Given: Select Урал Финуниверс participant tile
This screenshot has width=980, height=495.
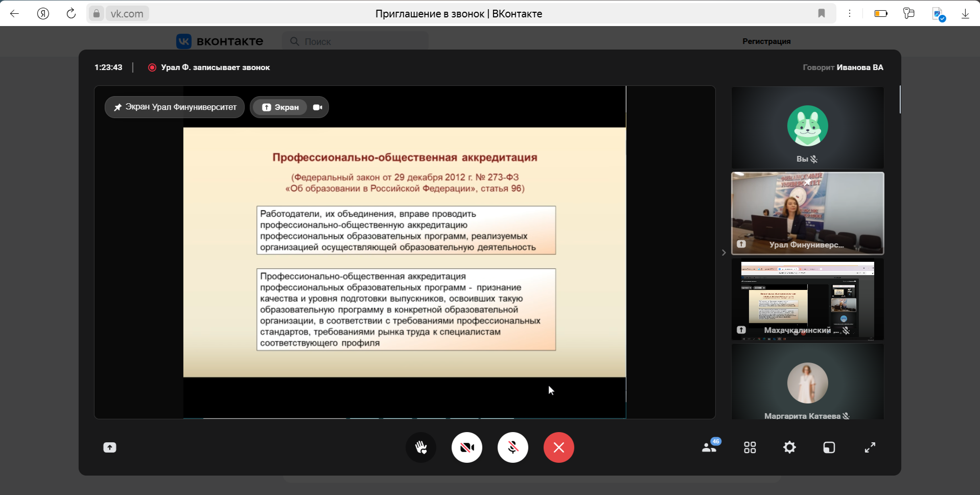Looking at the screenshot, I should (x=807, y=213).
